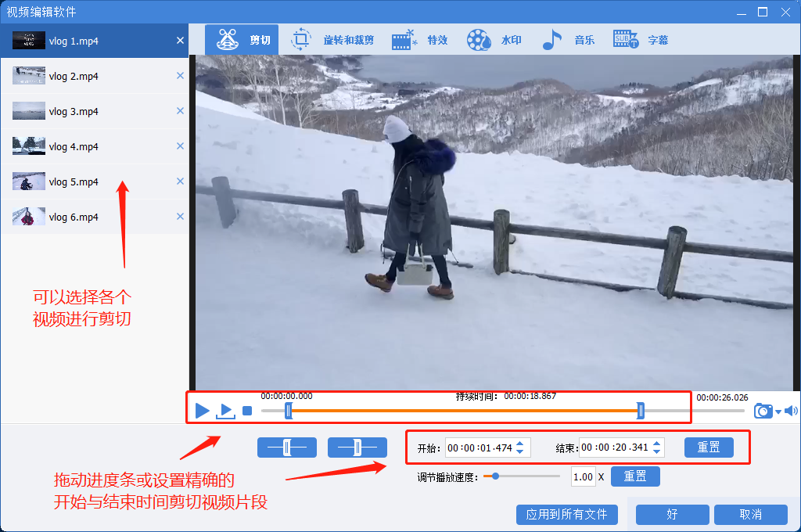
Task: Remove vlog 4.mp4 with its X icon
Action: 180,146
